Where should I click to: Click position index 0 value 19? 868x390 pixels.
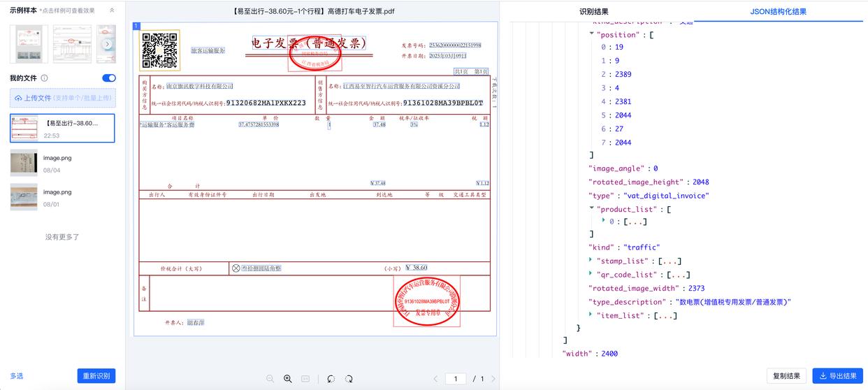[619, 47]
